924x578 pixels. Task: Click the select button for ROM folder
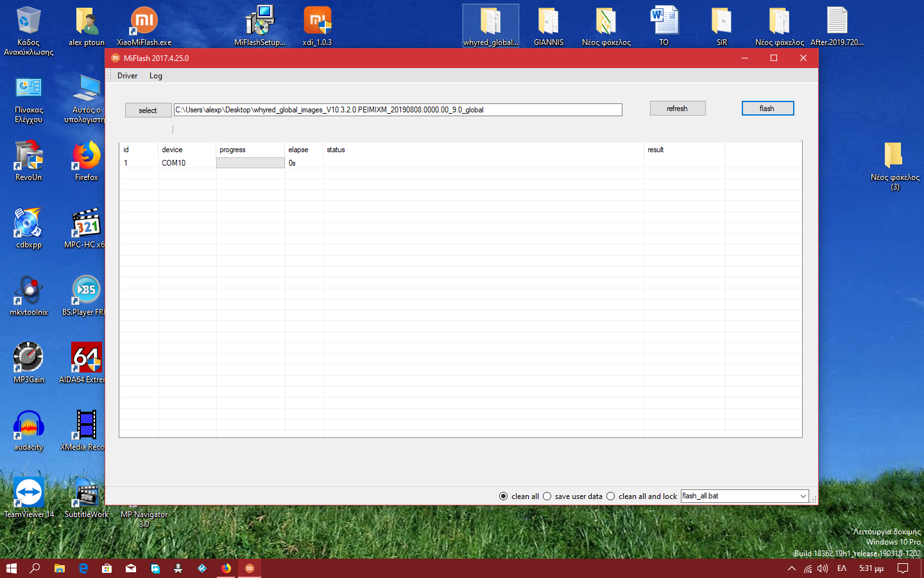click(148, 110)
